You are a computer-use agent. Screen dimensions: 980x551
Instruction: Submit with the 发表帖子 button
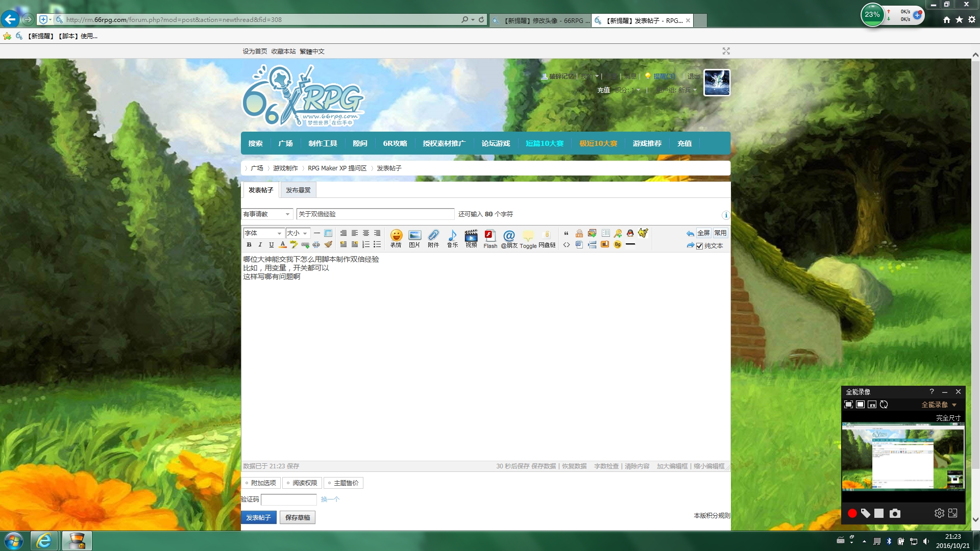pyautogui.click(x=258, y=517)
